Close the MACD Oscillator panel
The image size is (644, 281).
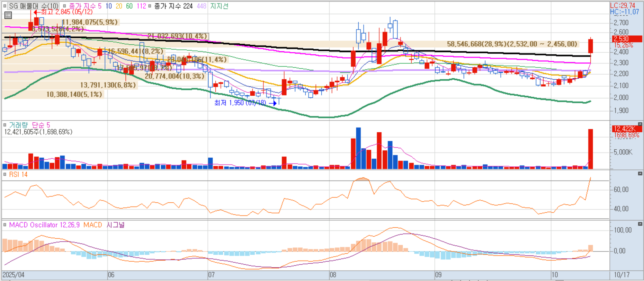(640, 224)
